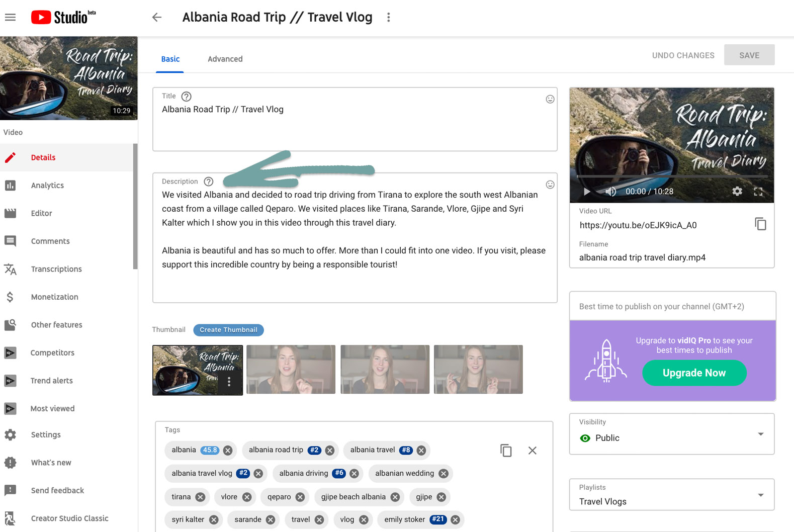Image resolution: width=794 pixels, height=532 pixels.
Task: Remove the 'albania travel' tag
Action: click(x=421, y=451)
